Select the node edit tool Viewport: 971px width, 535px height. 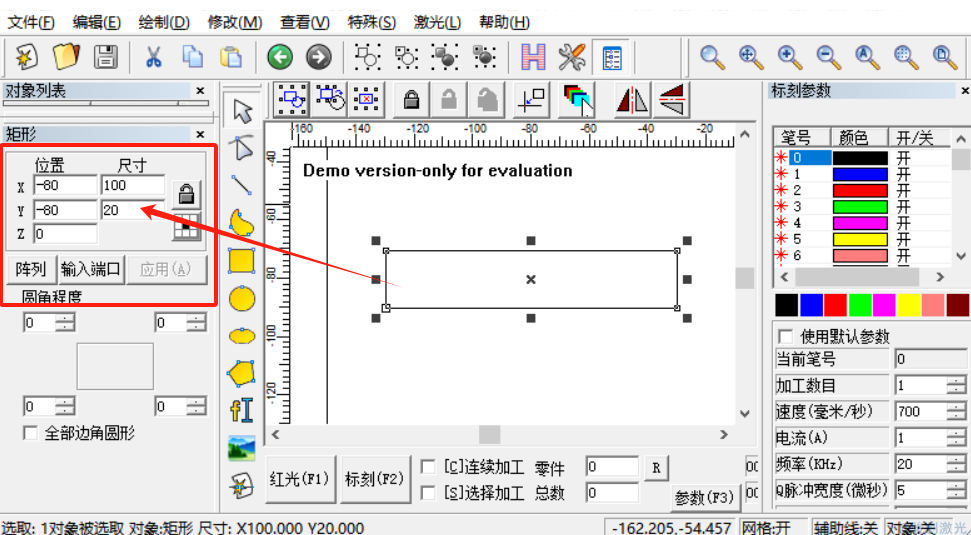pos(242,149)
